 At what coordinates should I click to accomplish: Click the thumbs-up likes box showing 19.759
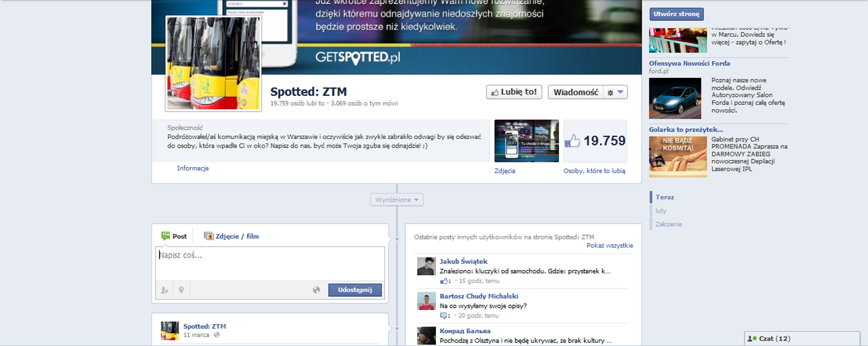pyautogui.click(x=595, y=141)
